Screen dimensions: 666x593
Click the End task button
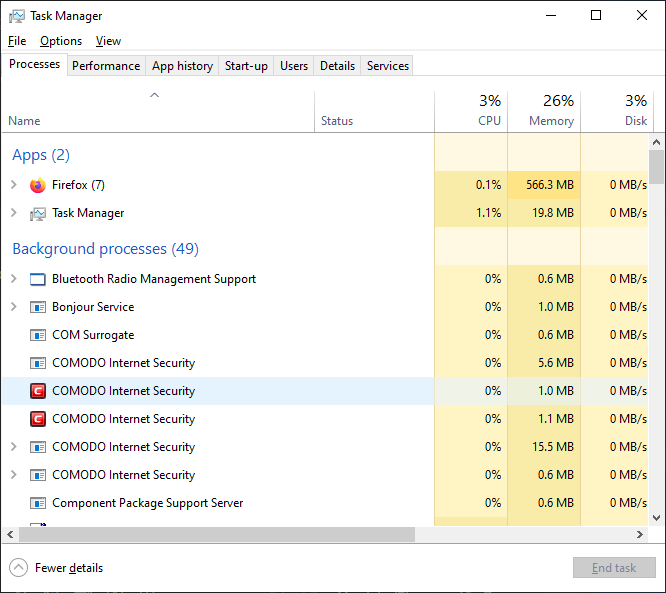pyautogui.click(x=613, y=568)
